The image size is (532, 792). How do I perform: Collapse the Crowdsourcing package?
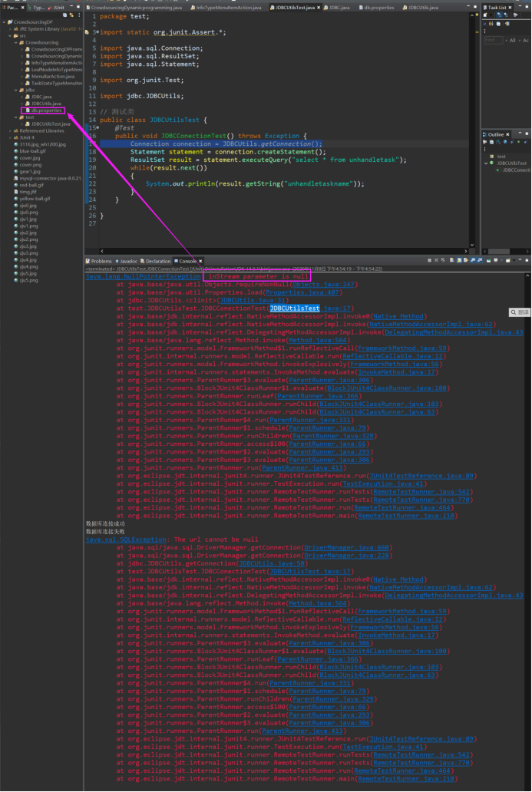[x=15, y=42]
